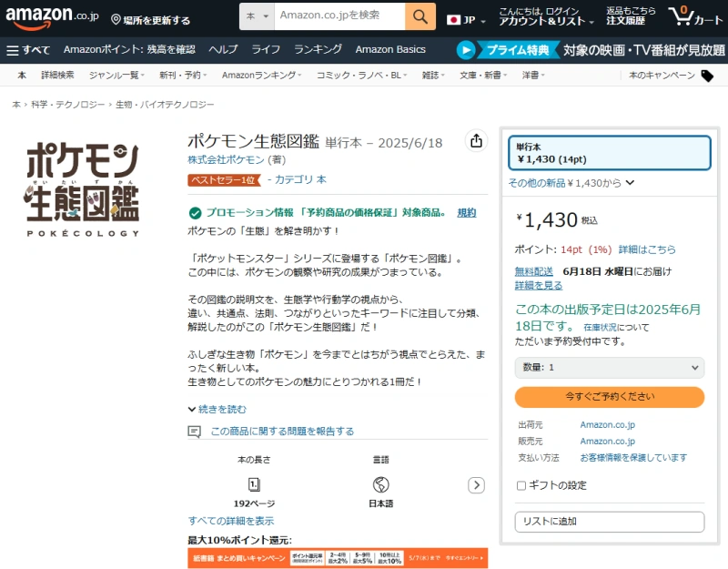
Task: Open the Amazonランキング dropdown menu
Action: pos(261,76)
